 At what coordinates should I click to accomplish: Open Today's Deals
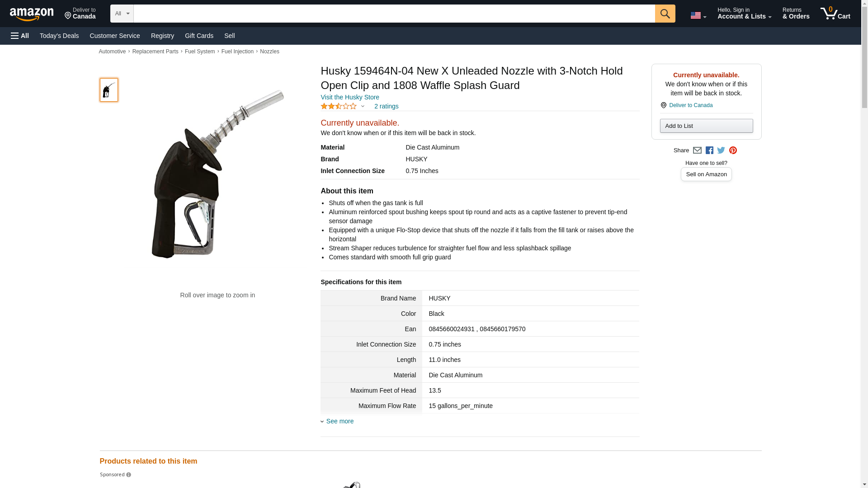pos(59,36)
